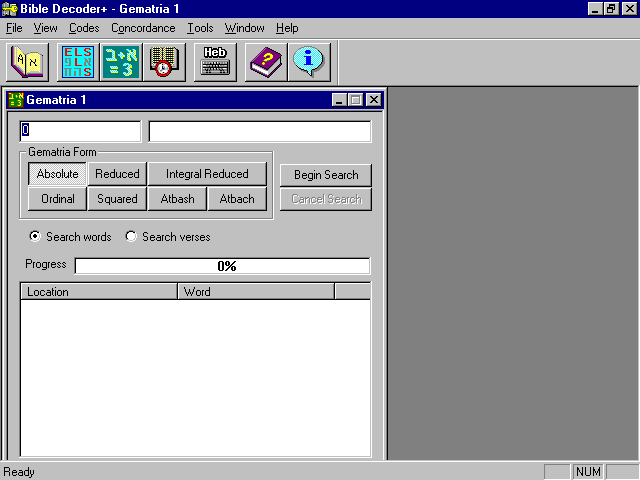640x480 pixels.
Task: Click the ELS codes grid toolbar icon
Action: pyautogui.click(x=76, y=62)
